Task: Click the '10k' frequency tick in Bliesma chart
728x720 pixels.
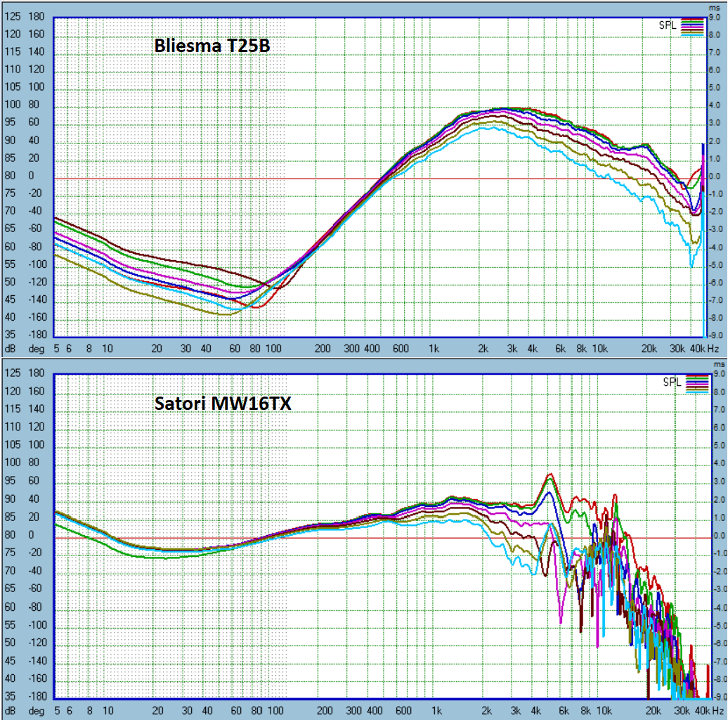Action: pos(600,349)
